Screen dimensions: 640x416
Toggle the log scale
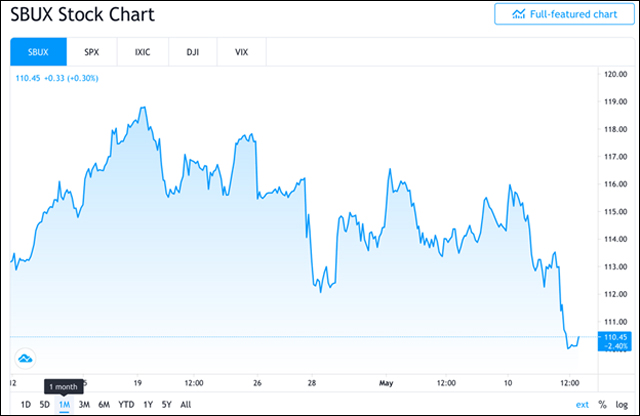coord(622,404)
